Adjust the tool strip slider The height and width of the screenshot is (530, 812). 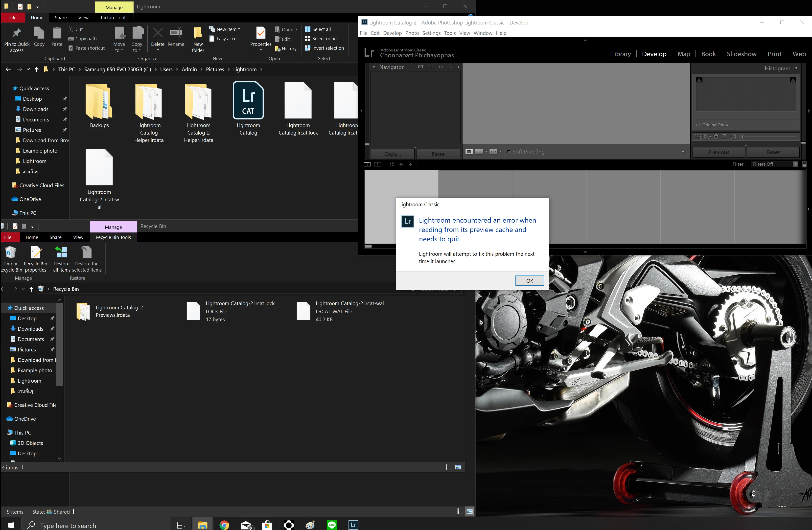pyautogui.click(x=742, y=137)
